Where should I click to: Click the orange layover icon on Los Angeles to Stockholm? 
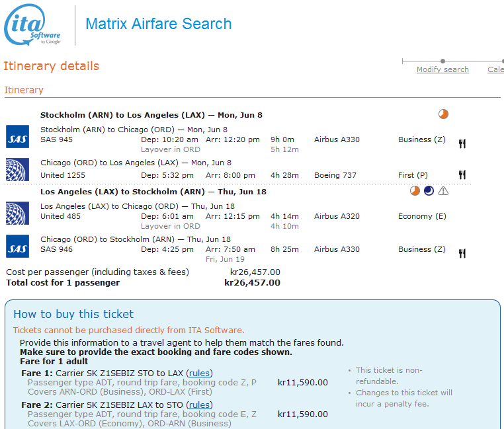[x=415, y=191]
